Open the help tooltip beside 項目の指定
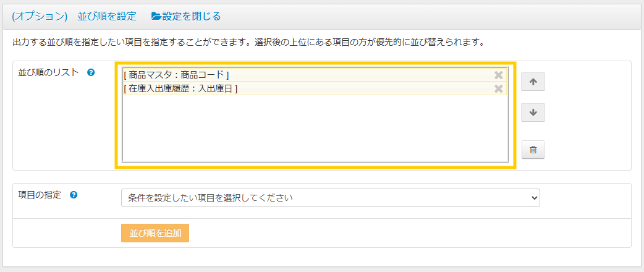 click(x=74, y=195)
